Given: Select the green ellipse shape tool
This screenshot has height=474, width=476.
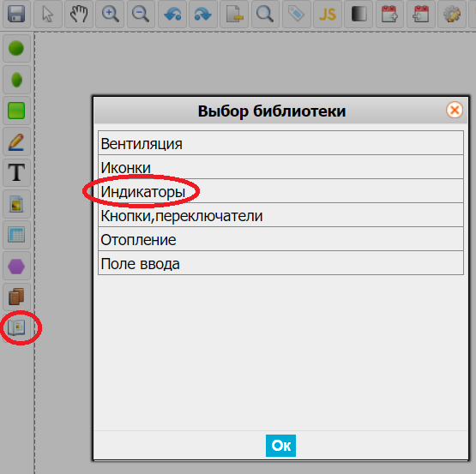Looking at the screenshot, I should [16, 80].
